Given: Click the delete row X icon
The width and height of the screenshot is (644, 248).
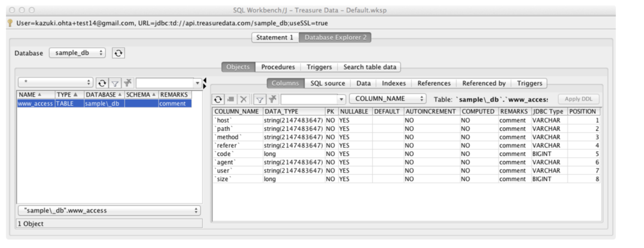Looking at the screenshot, I should click(x=243, y=99).
